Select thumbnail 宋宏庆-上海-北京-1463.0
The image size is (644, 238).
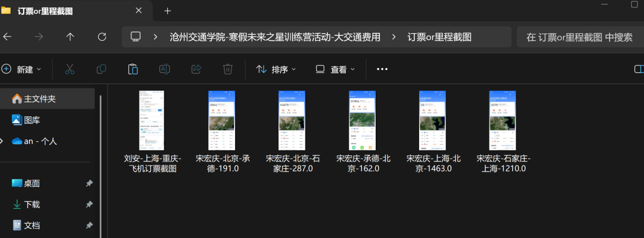tap(433, 121)
